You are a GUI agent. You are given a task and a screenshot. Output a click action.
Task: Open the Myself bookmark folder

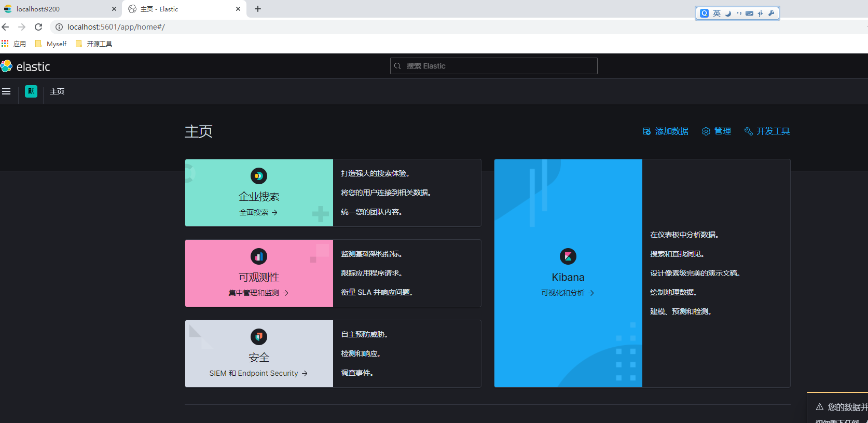(51, 44)
